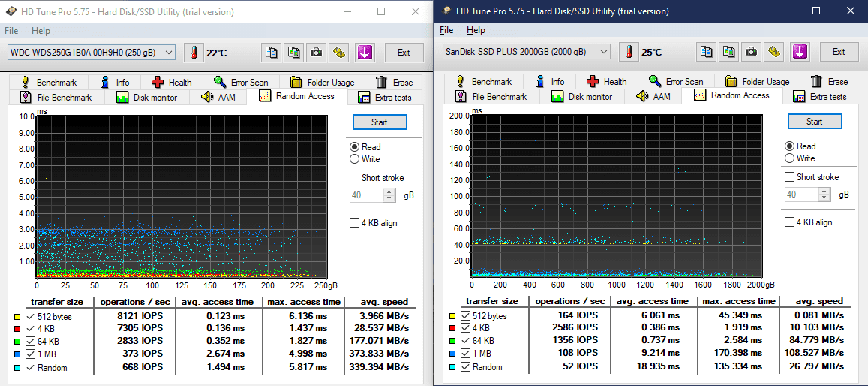This screenshot has width=868, height=386.
Task: Select Write radio button in WDC window
Action: (355, 159)
